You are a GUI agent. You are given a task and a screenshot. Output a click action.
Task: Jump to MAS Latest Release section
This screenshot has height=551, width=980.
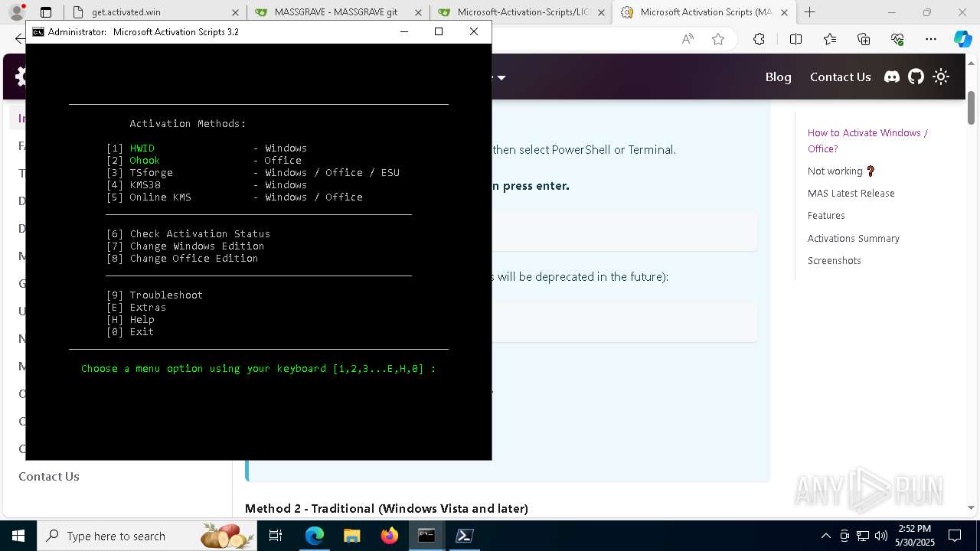tap(851, 194)
